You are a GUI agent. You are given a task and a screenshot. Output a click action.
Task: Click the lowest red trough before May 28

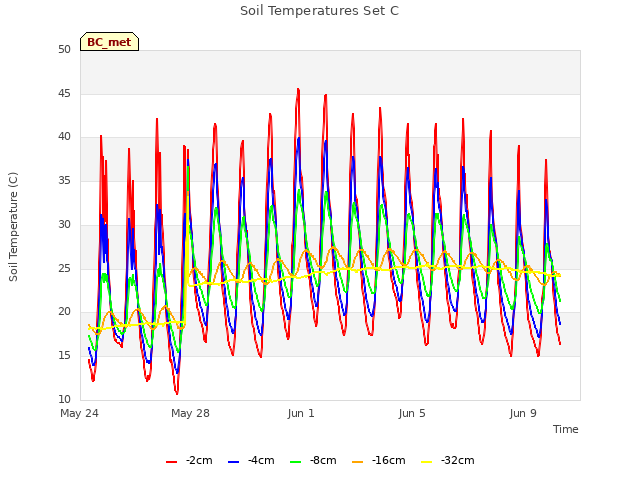pos(177,393)
